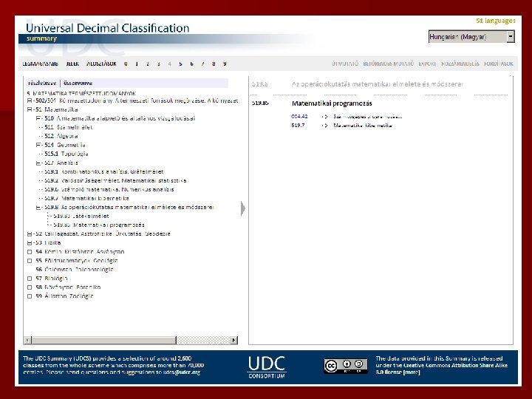The image size is (532, 399).
Task: Click the arrow icon beside 519.7 reference
Action: (324, 126)
